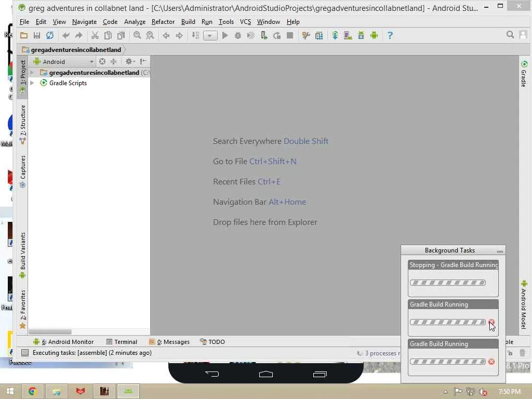
Task: Click the Help question mark icon
Action: click(390, 35)
